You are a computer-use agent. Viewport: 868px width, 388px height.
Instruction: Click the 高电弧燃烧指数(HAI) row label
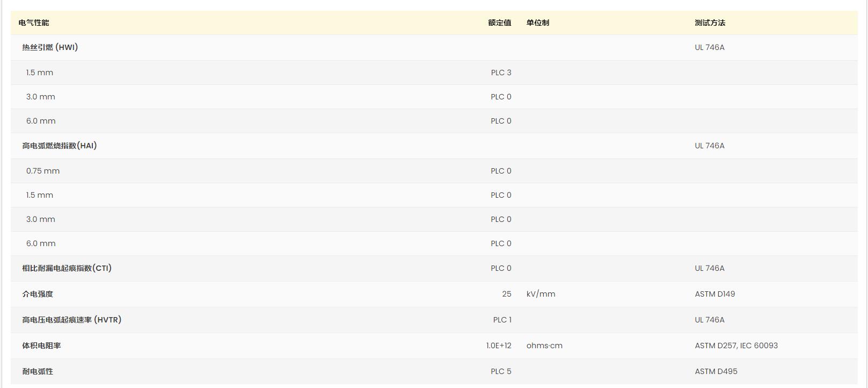point(60,146)
